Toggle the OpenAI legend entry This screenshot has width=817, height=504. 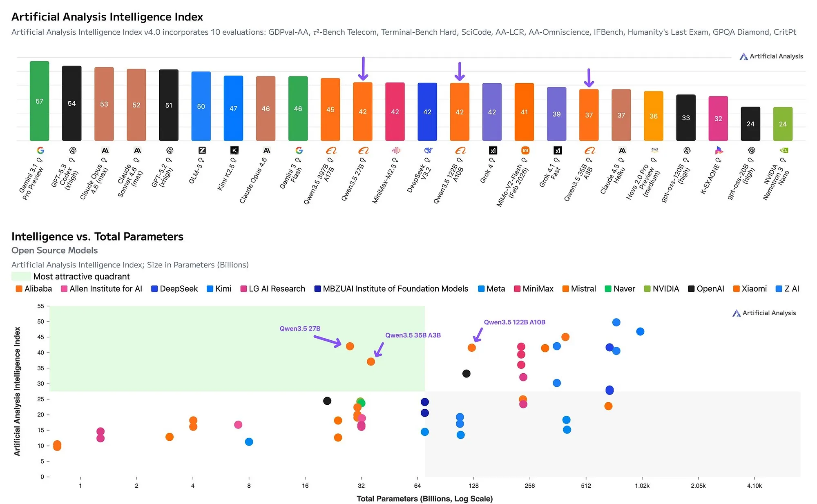706,289
